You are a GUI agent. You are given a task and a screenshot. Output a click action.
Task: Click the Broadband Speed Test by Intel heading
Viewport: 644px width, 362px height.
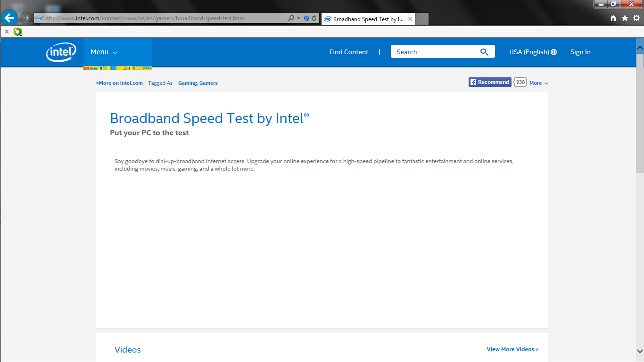click(209, 118)
